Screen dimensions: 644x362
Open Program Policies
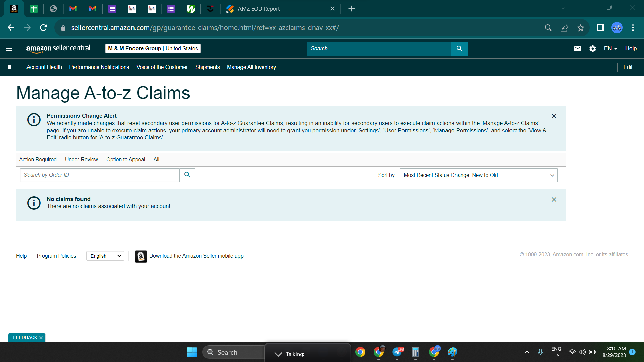coord(56,256)
